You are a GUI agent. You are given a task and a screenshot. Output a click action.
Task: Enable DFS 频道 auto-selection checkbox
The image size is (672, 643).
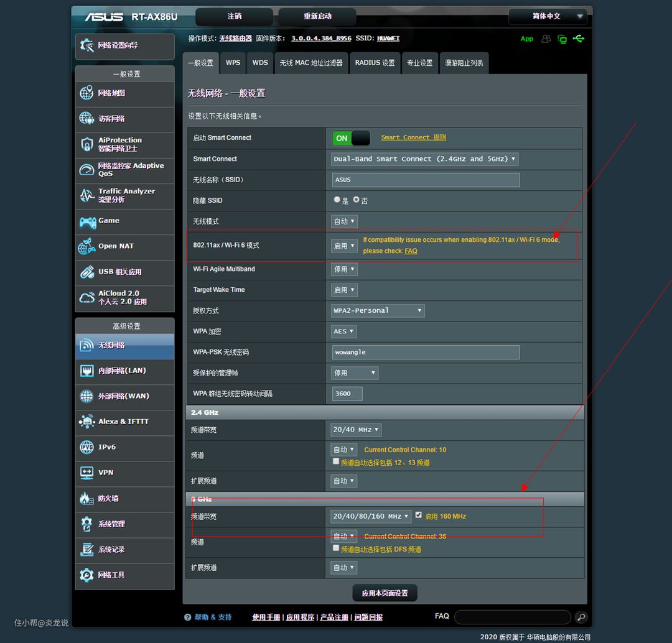point(336,548)
